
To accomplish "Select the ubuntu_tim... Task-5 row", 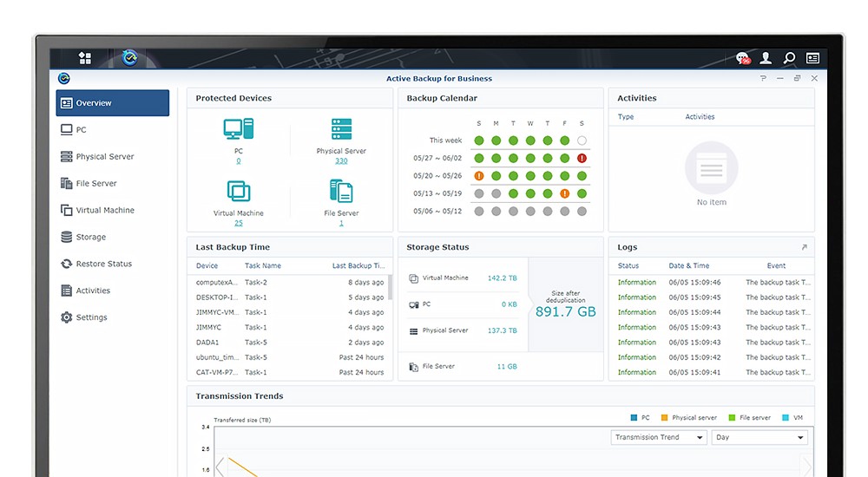I will [290, 357].
